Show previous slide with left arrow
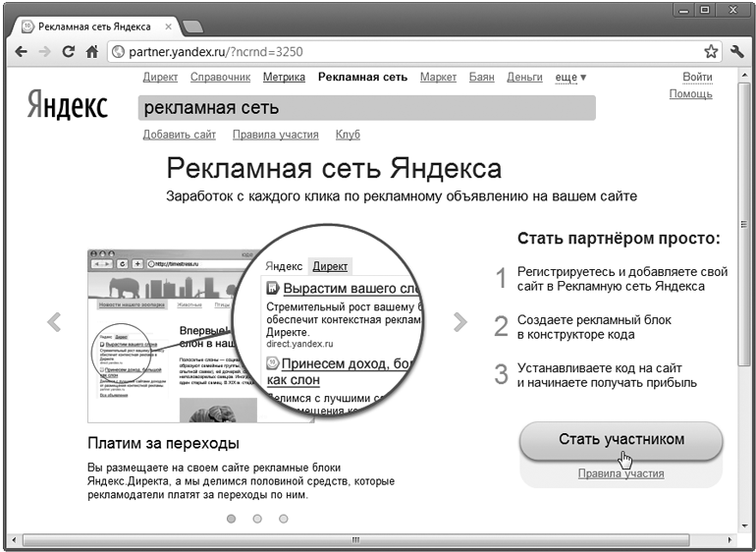 pos(54,321)
